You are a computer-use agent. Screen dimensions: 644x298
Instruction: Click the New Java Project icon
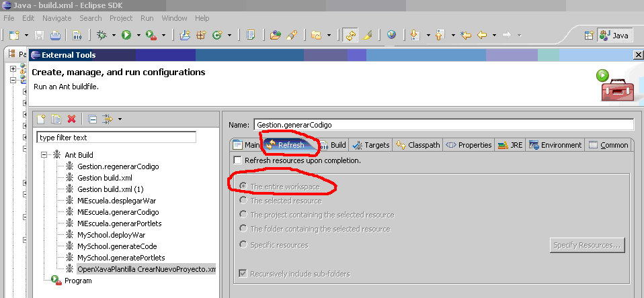(186, 36)
